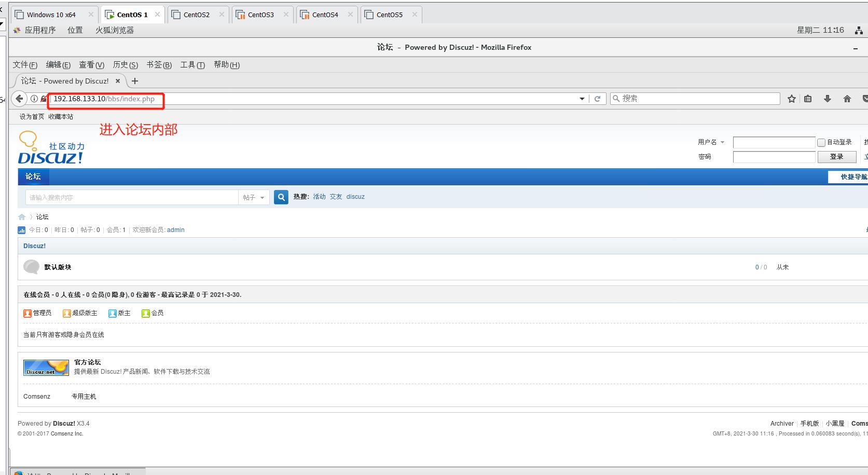Screen dimensions: 868x475
Task: Click the default board speech bubble icon
Action: pos(32,267)
